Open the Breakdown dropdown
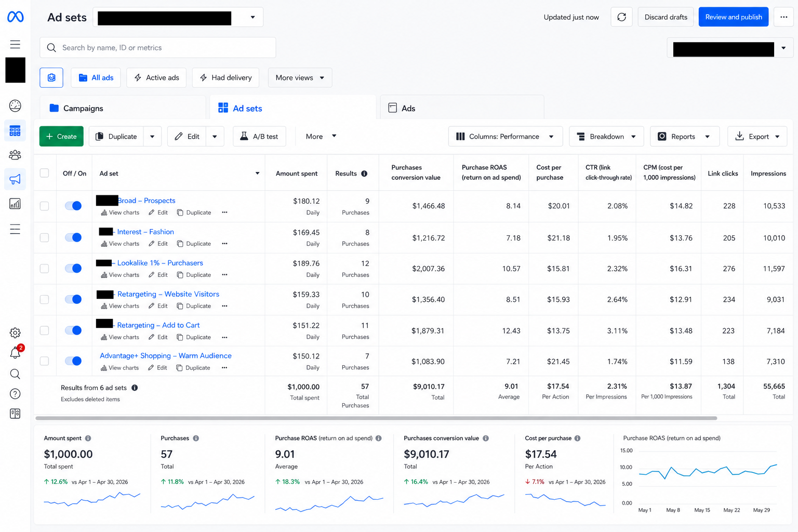Screen dimensions: 798x532 click(606, 136)
